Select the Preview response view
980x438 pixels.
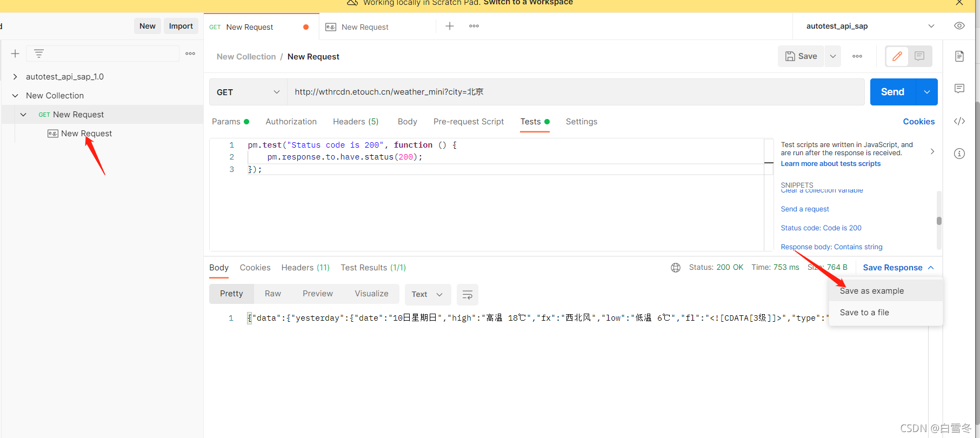tap(318, 294)
